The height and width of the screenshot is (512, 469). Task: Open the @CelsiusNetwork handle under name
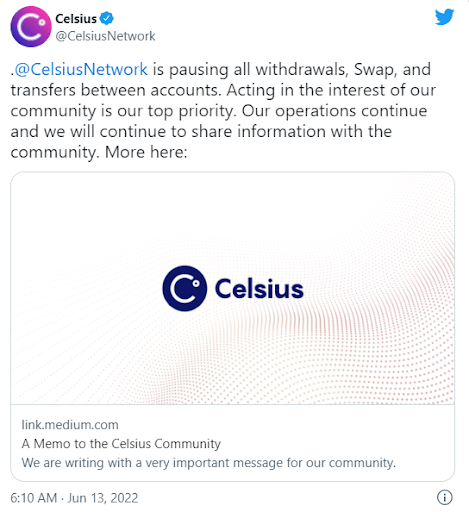point(105,36)
